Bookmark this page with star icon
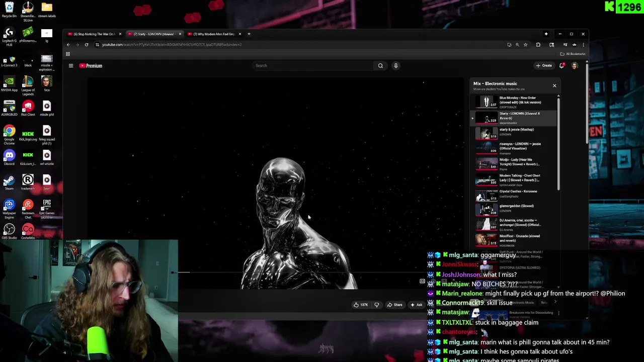The width and height of the screenshot is (644, 362). coord(525,45)
